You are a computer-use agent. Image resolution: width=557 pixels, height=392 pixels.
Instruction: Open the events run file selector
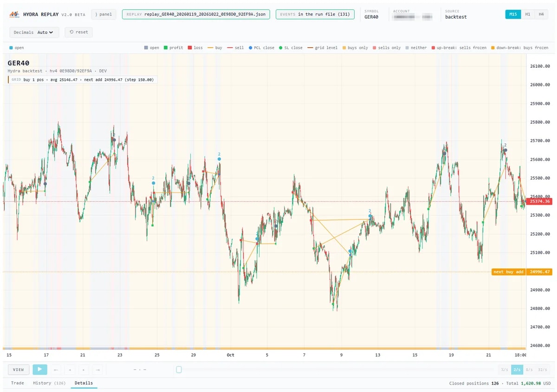coord(315,14)
